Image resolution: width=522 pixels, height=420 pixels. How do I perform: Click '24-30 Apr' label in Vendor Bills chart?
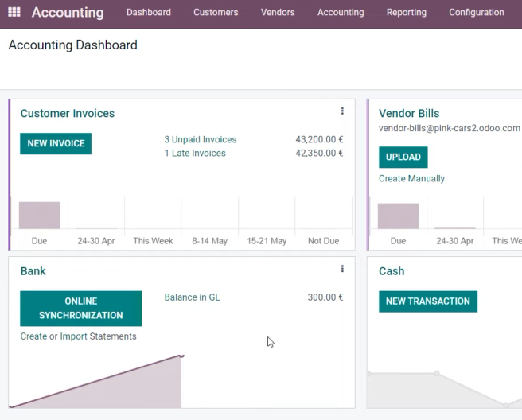click(x=455, y=241)
